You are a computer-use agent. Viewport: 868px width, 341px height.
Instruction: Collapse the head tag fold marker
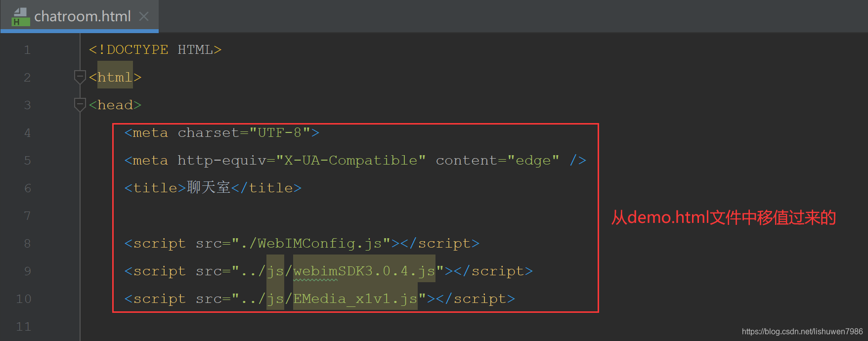pyautogui.click(x=80, y=105)
